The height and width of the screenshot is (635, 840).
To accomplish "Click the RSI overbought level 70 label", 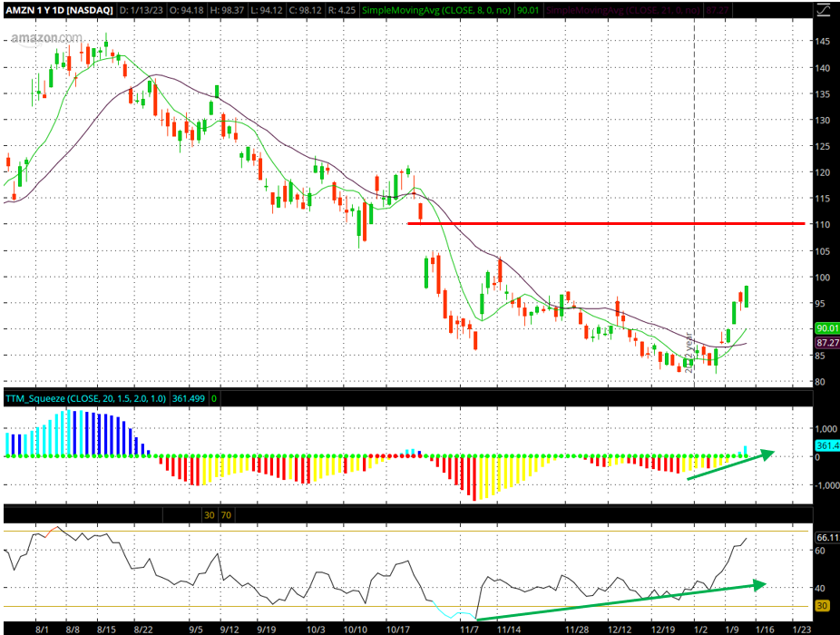I will (226, 515).
